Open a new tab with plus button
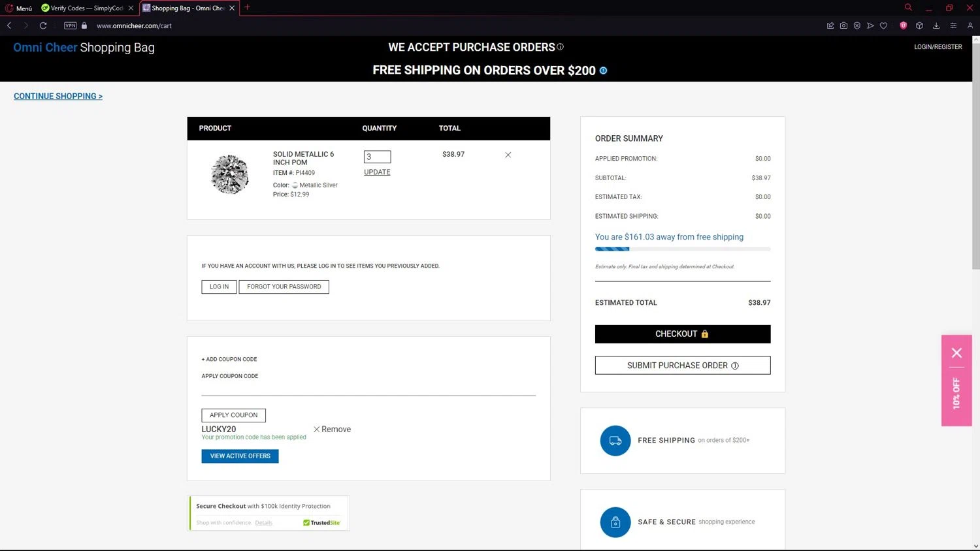This screenshot has width=980, height=551. [x=247, y=8]
